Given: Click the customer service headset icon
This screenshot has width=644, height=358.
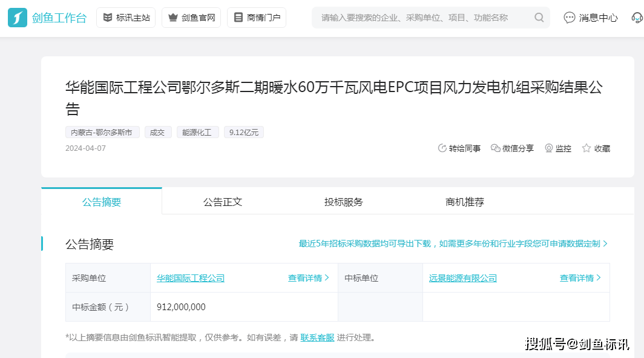Looking at the screenshot, I should coord(637,18).
